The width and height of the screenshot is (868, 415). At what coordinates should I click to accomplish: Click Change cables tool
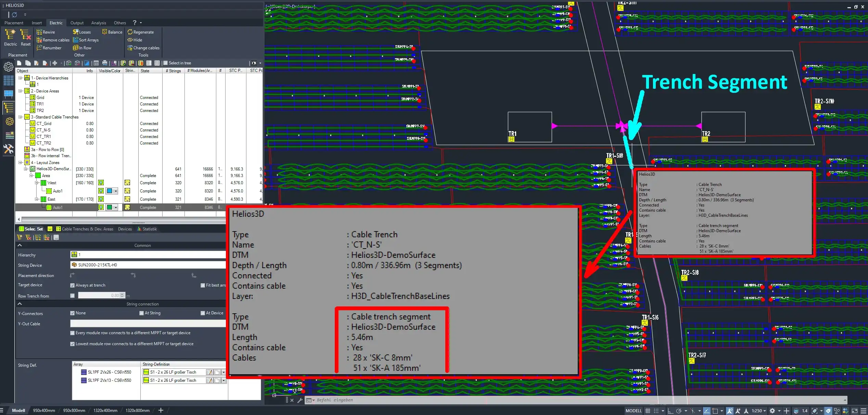coord(143,48)
